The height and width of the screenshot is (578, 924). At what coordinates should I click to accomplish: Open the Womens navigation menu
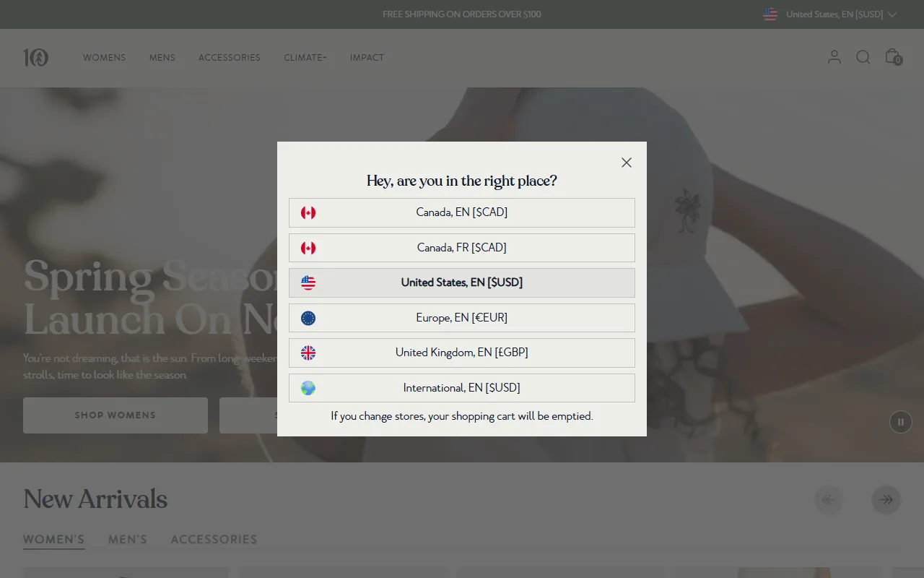[104, 58]
